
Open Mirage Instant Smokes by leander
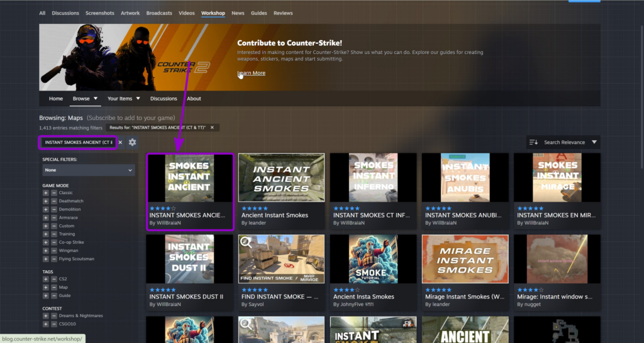pyautogui.click(x=465, y=273)
